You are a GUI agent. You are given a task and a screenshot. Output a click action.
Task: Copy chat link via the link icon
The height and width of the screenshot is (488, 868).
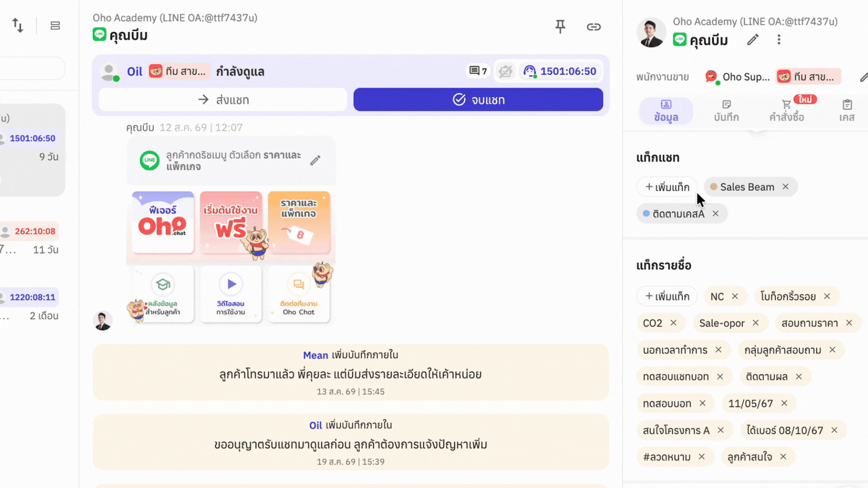[x=594, y=27]
